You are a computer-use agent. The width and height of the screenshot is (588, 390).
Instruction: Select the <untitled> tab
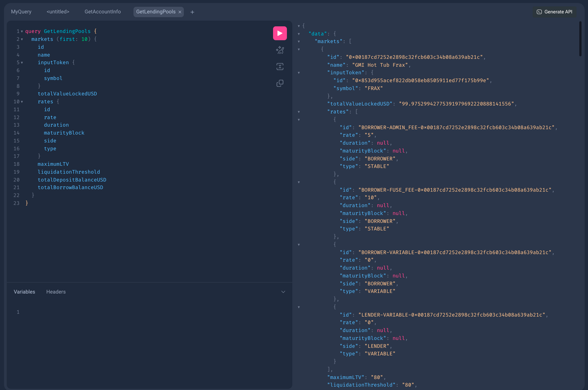[58, 12]
